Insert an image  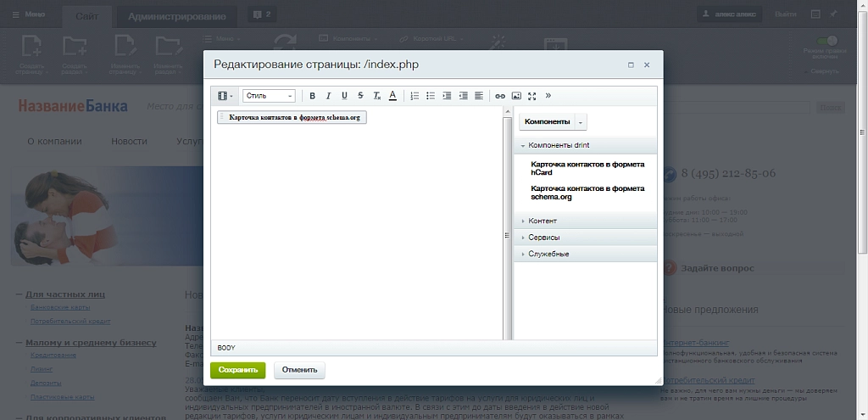tap(516, 96)
